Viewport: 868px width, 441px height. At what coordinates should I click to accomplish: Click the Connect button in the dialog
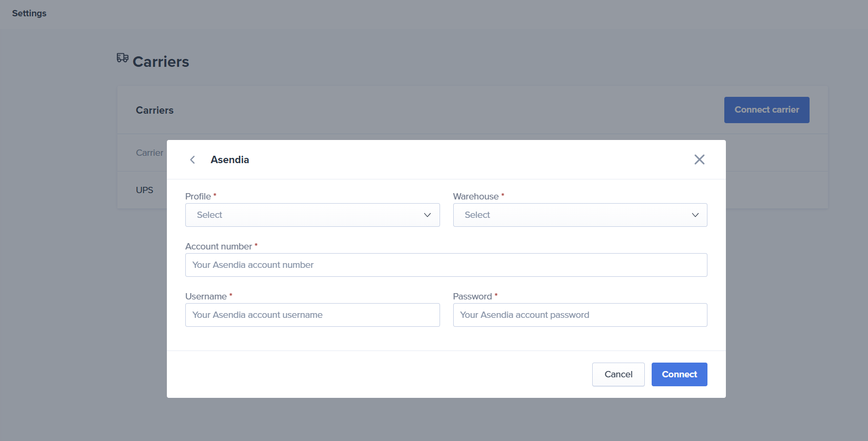tap(680, 374)
